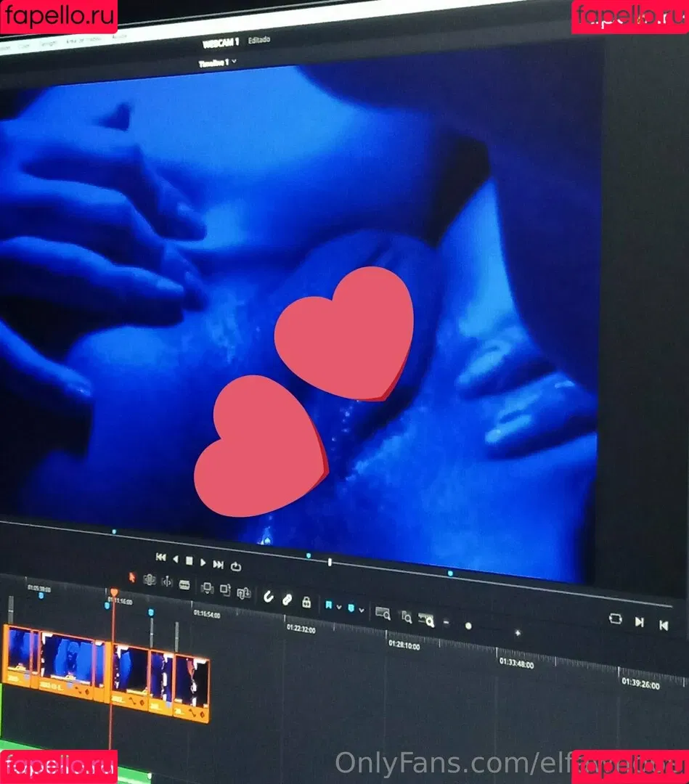Activate the Dynamic Trim Mode tool
The height and width of the screenshot is (784, 689).
click(167, 582)
